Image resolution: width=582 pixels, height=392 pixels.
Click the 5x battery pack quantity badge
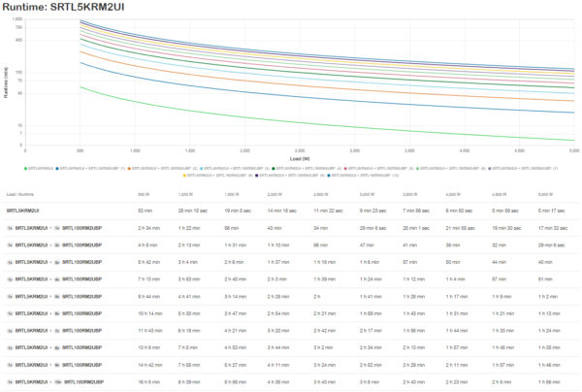coord(57,297)
